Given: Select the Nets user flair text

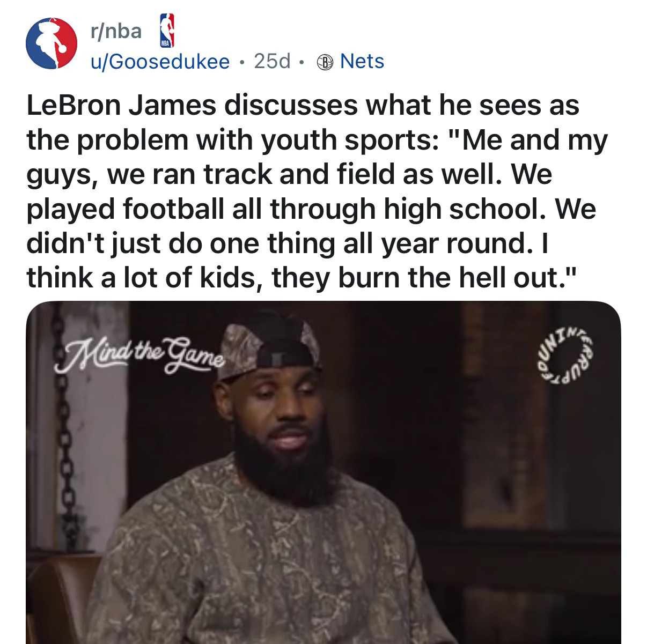Looking at the screenshot, I should tap(363, 62).
